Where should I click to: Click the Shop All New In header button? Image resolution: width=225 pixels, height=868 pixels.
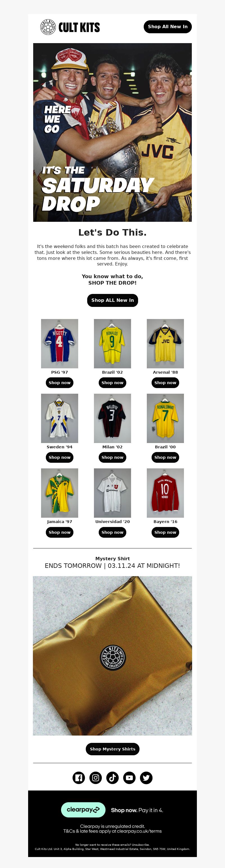(x=168, y=26)
